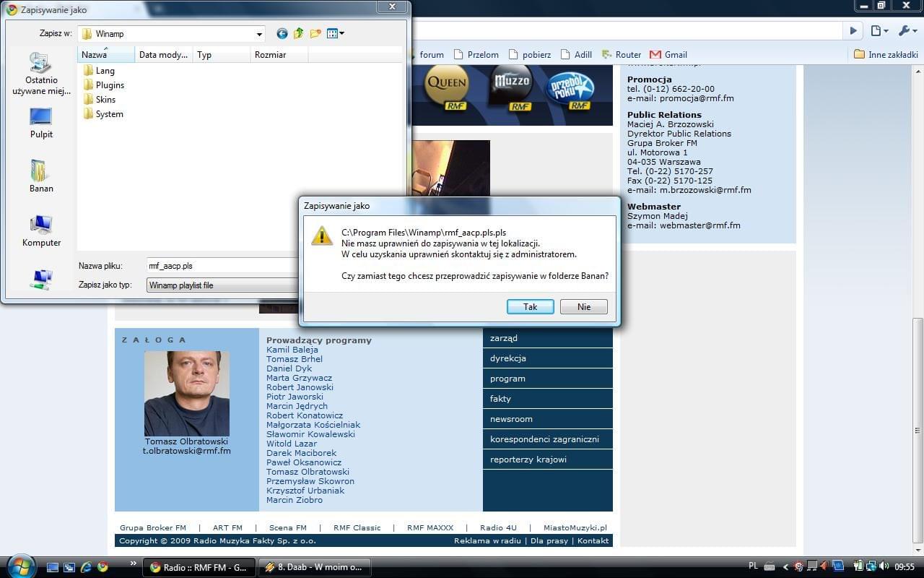Open Zapisz jako typ combo box

[x=223, y=285]
